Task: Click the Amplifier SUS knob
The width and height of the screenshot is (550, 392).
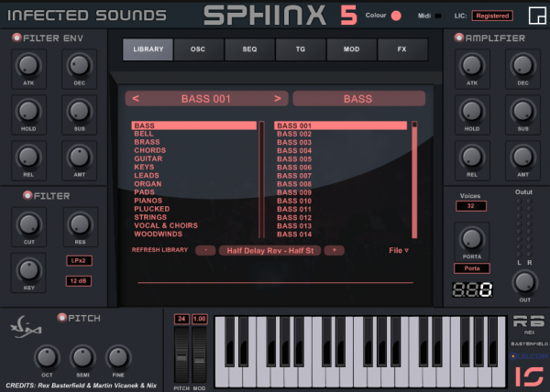Action: point(522,111)
